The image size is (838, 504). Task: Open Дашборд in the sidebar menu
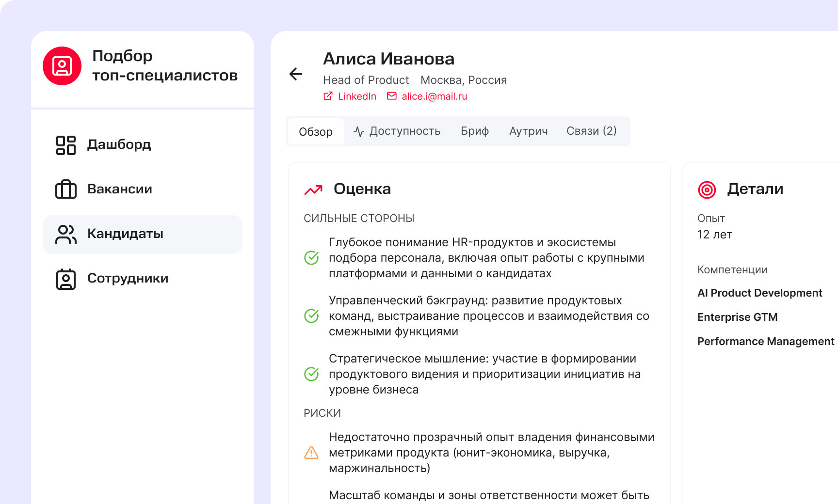pos(119,144)
